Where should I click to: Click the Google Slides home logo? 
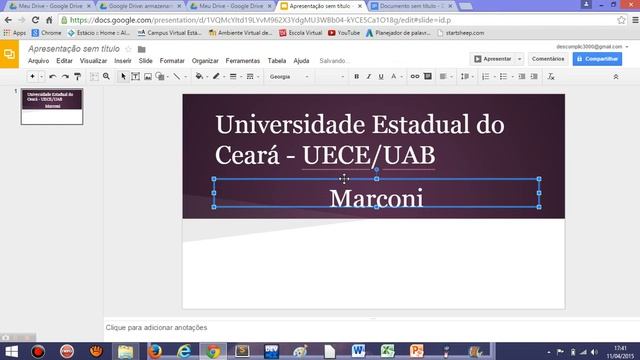(x=9, y=54)
